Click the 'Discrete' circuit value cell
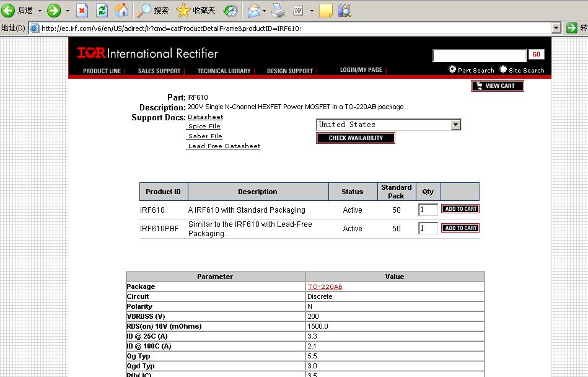The width and height of the screenshot is (588, 377). click(x=395, y=296)
